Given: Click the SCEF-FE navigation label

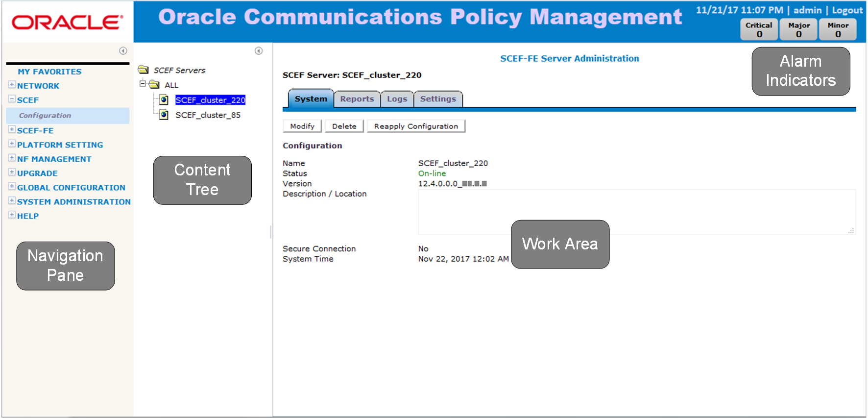Looking at the screenshot, I should coord(35,131).
